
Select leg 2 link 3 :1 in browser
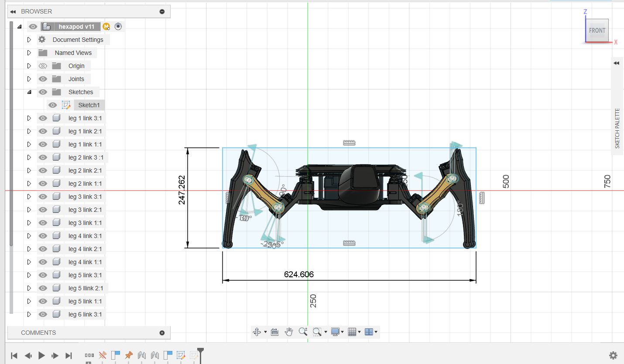(86, 157)
